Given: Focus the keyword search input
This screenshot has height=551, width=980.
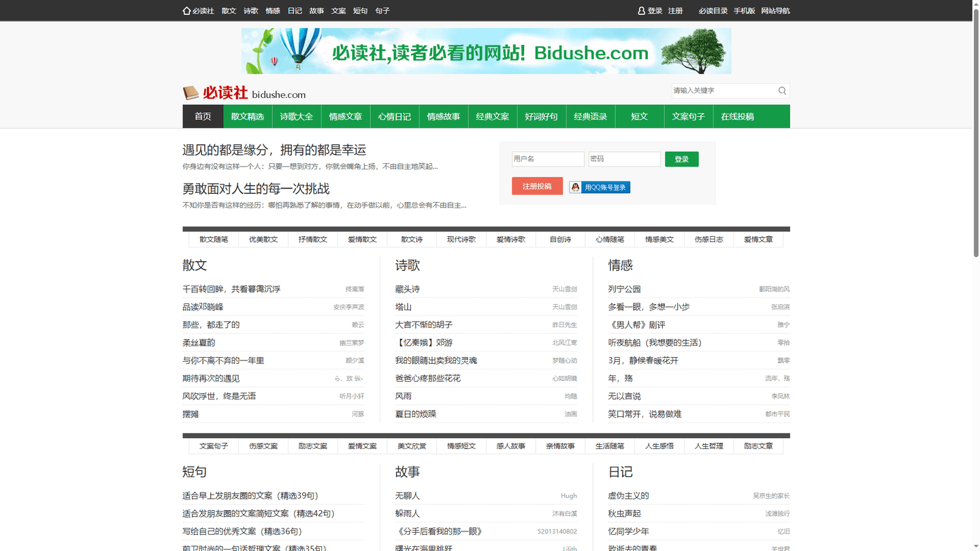Looking at the screenshot, I should tap(724, 90).
